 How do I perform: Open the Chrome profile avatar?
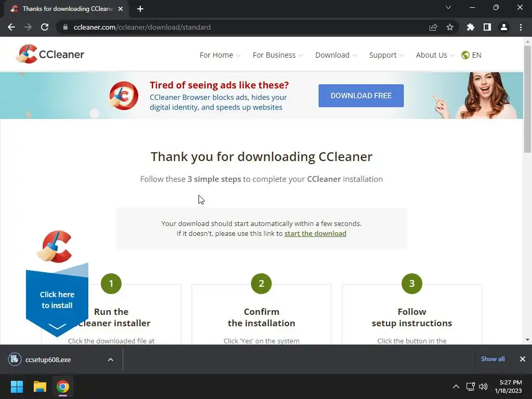(504, 27)
